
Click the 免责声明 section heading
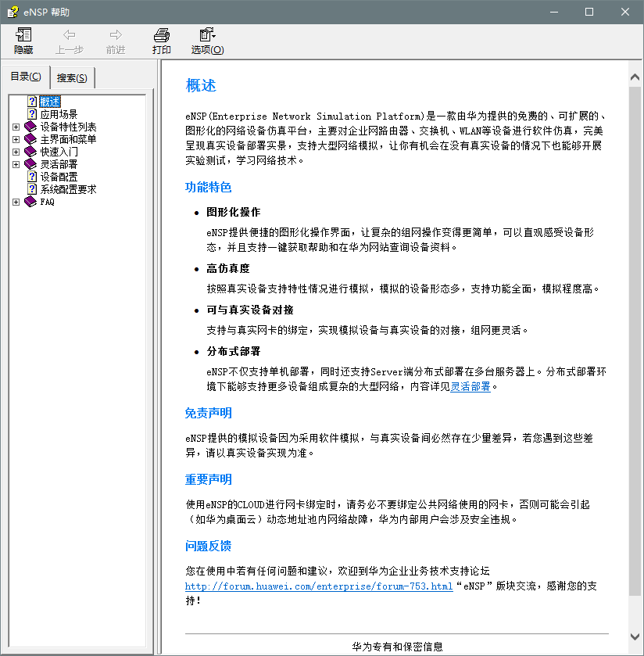coord(208,414)
